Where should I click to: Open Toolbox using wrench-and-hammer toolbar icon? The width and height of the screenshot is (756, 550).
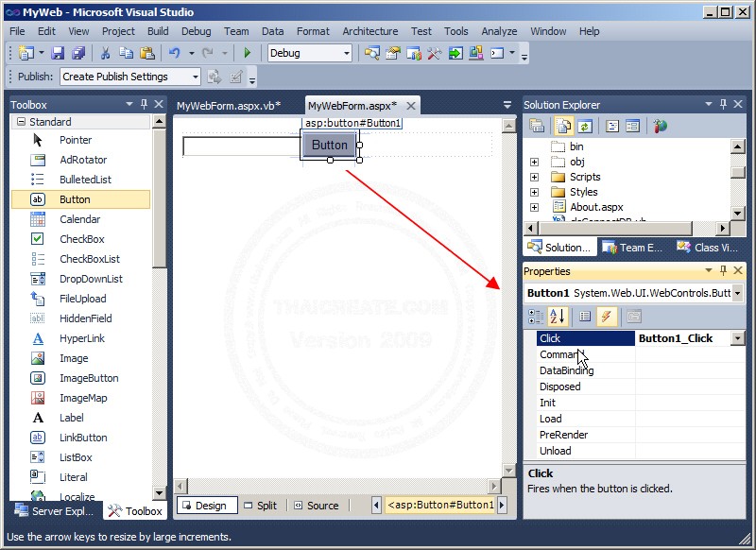click(x=435, y=53)
